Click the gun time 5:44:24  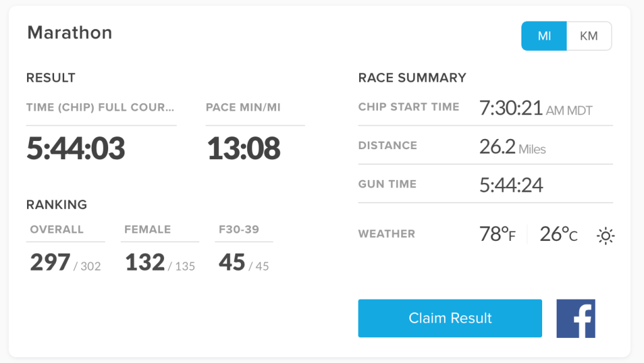[511, 185]
